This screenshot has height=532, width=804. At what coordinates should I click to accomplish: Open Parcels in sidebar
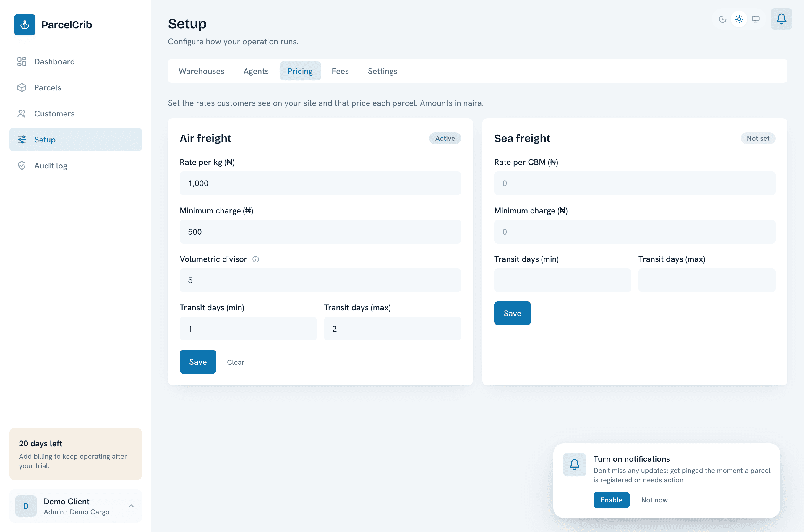(x=76, y=87)
